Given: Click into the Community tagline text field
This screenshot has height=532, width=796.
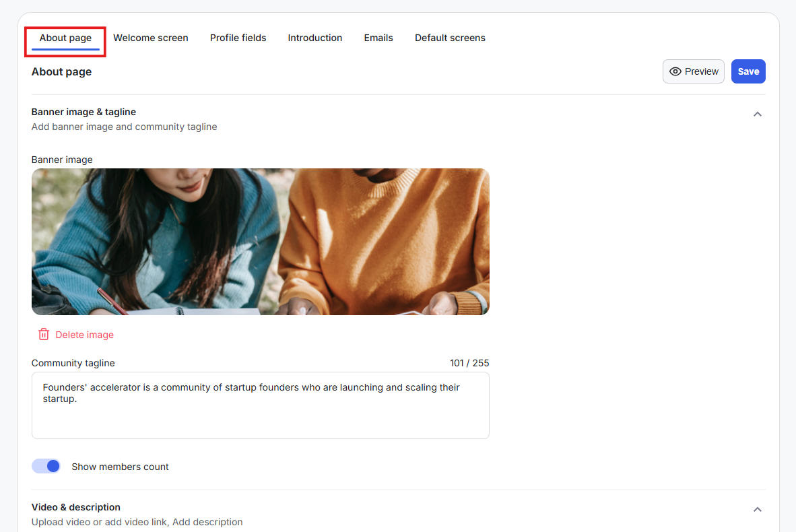Looking at the screenshot, I should (x=261, y=405).
